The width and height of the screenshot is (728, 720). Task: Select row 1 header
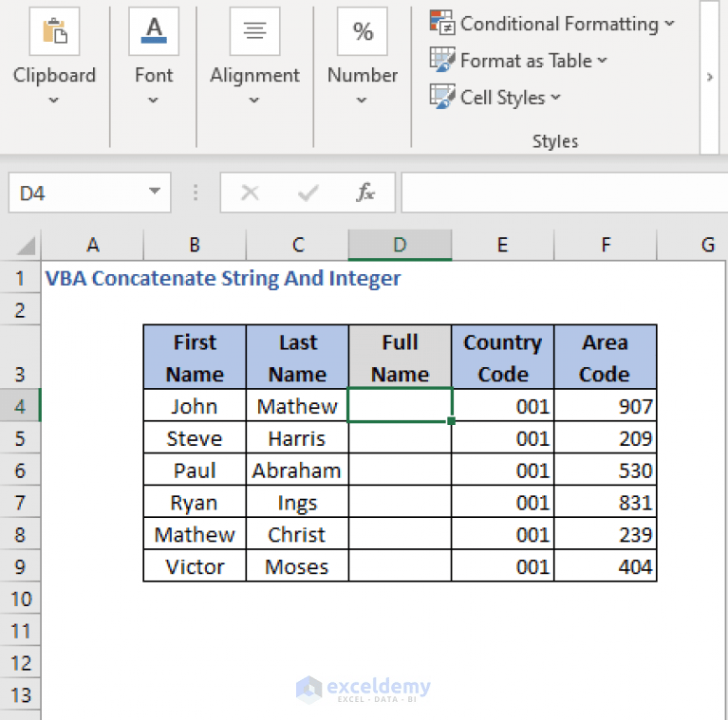[x=20, y=278]
